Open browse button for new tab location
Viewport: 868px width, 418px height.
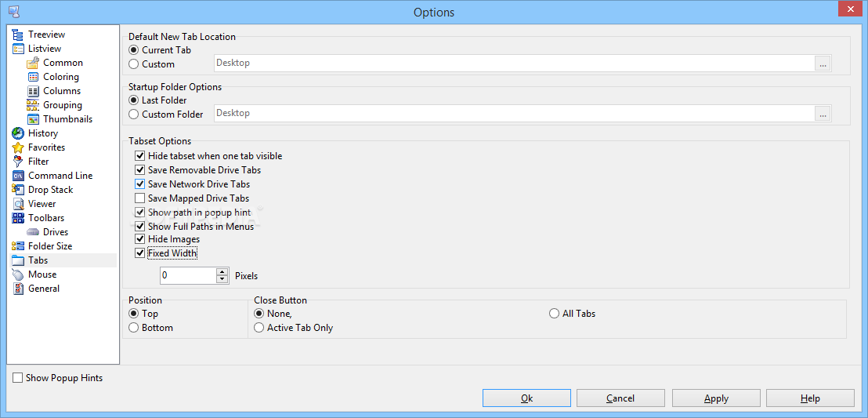(x=823, y=64)
